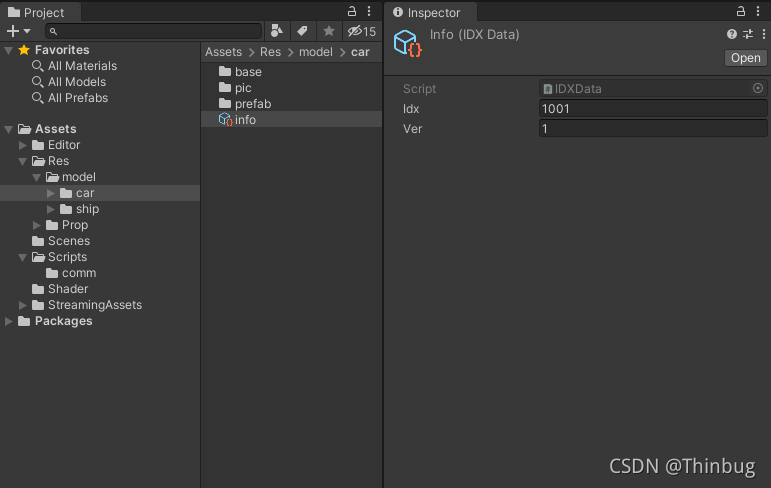Select the Editor folder

point(63,145)
